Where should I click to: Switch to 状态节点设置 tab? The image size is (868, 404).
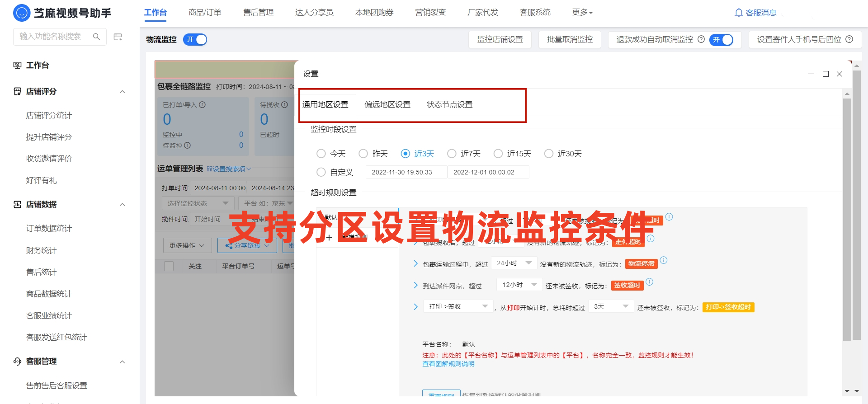450,104
